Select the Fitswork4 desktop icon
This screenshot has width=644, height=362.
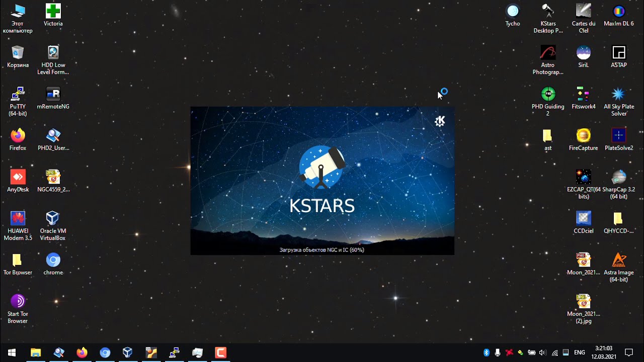[x=584, y=99]
